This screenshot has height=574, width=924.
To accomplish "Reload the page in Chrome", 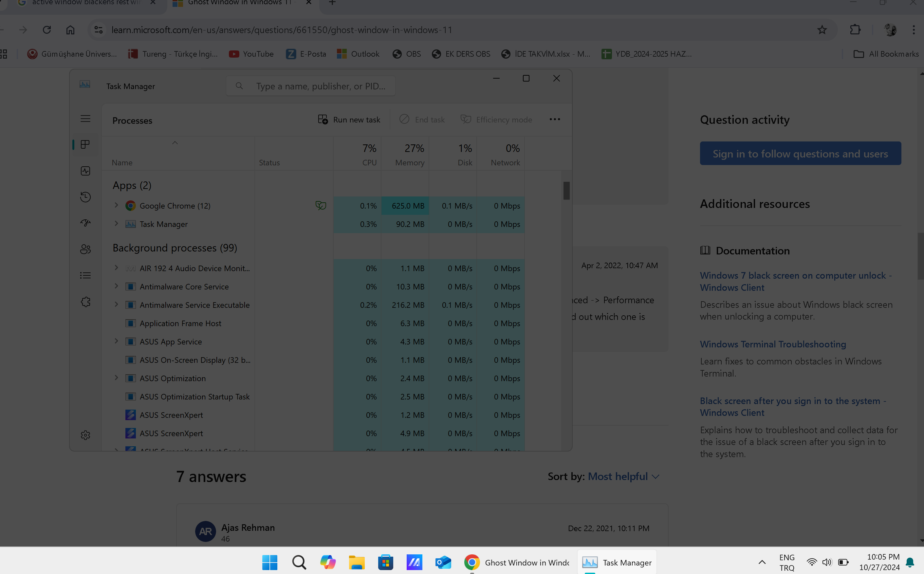I will tap(47, 29).
